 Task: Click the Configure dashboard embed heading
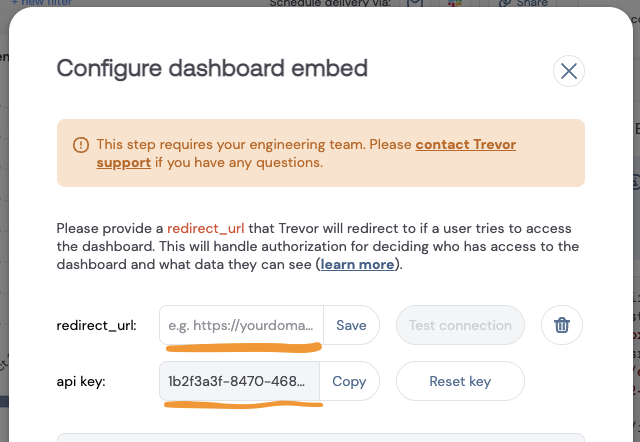212,68
